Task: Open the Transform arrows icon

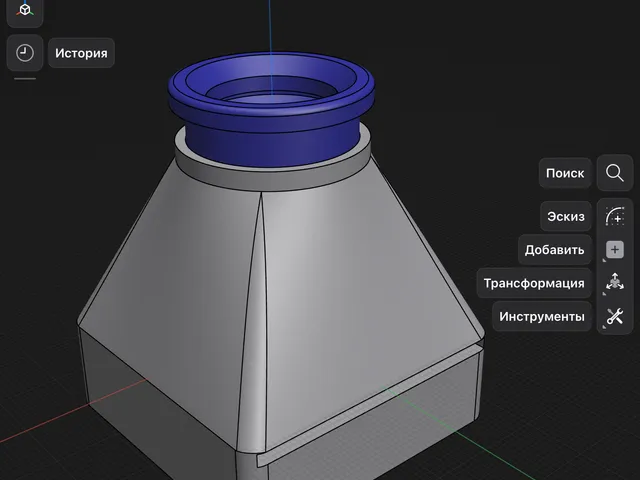Action: (x=615, y=282)
